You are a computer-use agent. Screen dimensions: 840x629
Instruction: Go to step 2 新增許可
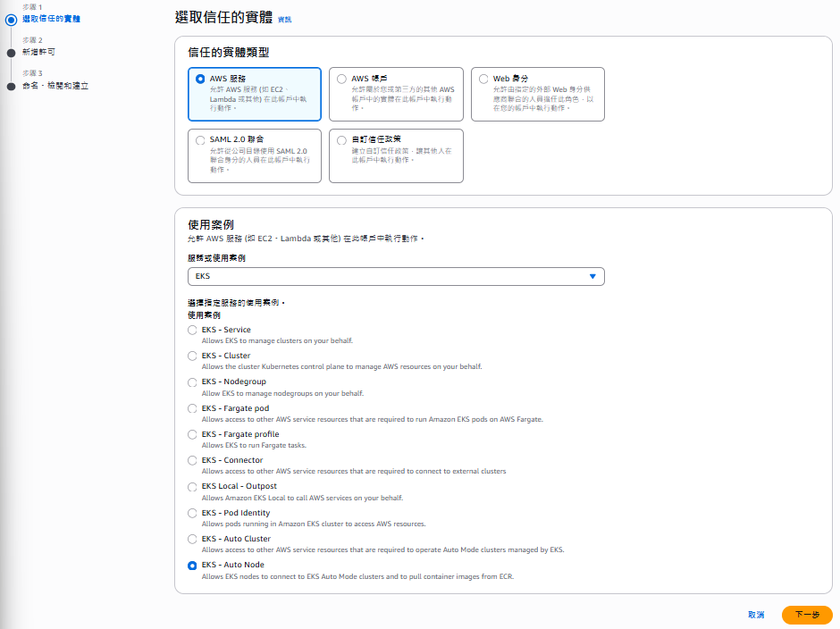(38, 52)
